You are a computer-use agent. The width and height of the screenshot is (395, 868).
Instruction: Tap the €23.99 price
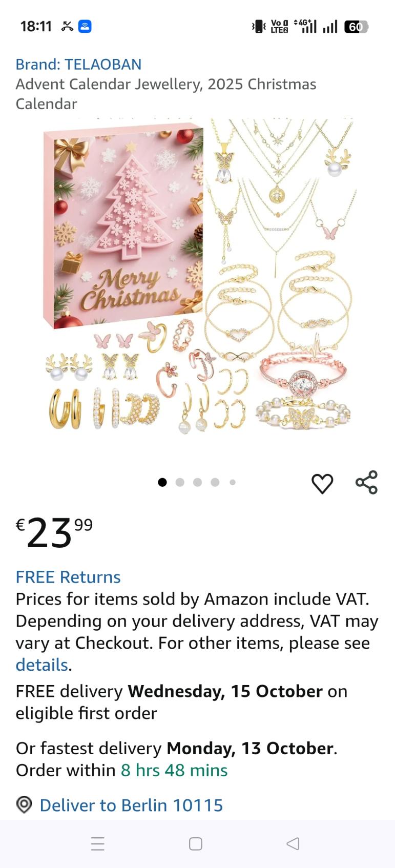pyautogui.click(x=54, y=532)
